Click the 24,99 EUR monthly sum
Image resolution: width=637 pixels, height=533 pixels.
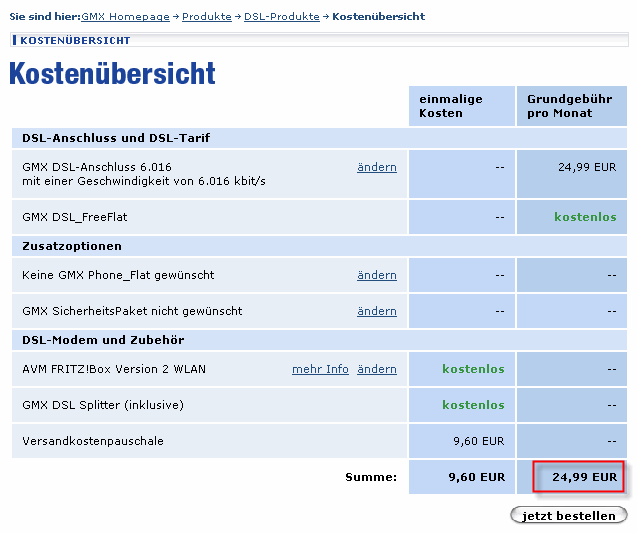coord(584,477)
